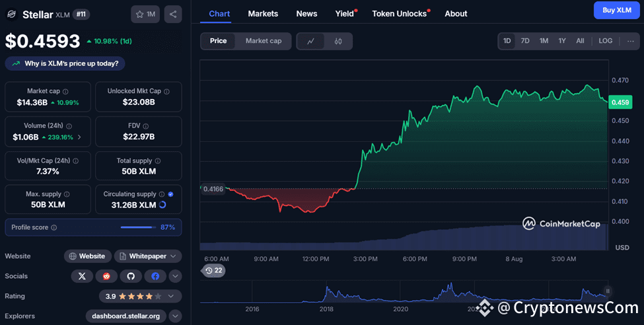This screenshot has width=644, height=325.
Task: Click the 0.459 current price label
Action: [x=620, y=102]
